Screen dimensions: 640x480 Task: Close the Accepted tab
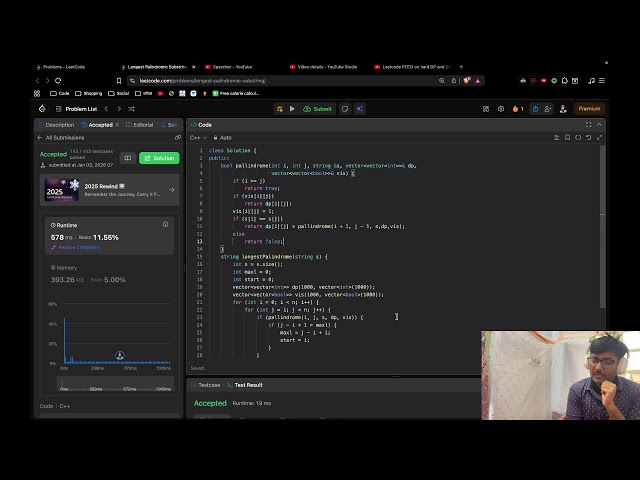(117, 125)
